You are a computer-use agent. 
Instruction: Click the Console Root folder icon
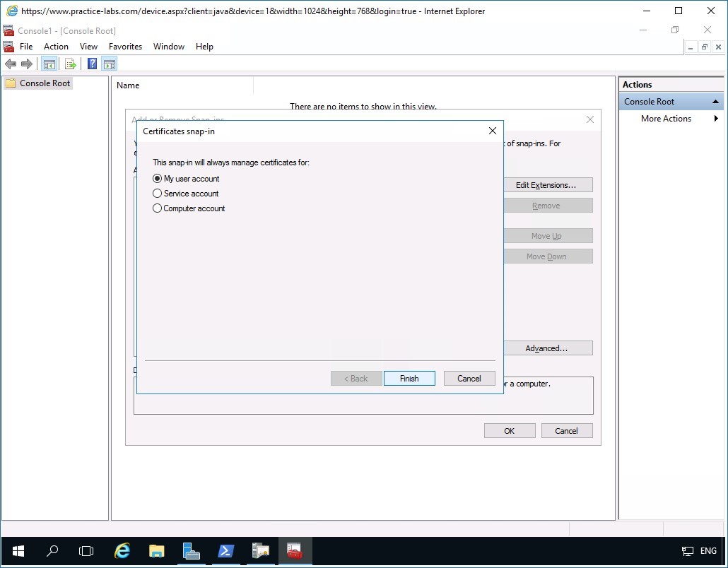10,83
